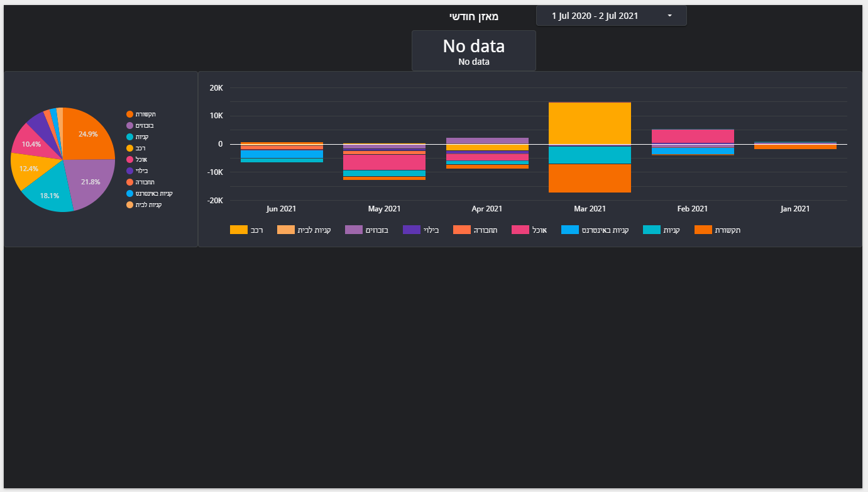Click the מאזן חודשי report title

[473, 16]
